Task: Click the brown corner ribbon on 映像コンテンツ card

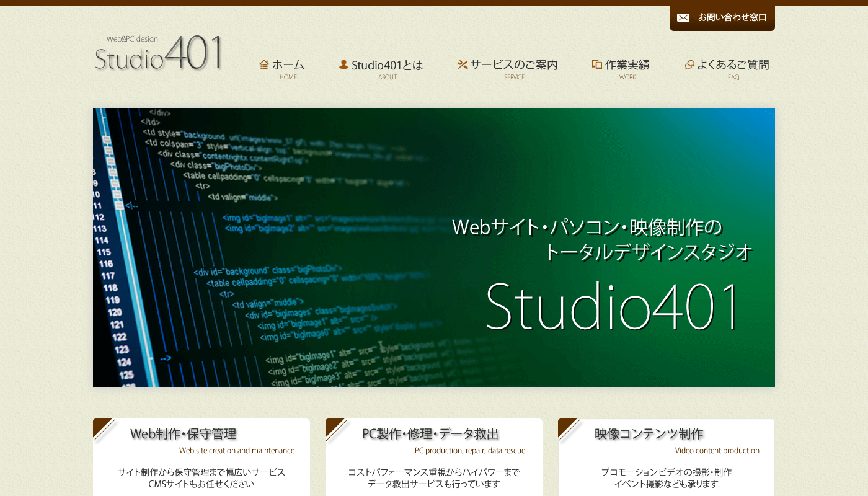Action: coord(567,428)
